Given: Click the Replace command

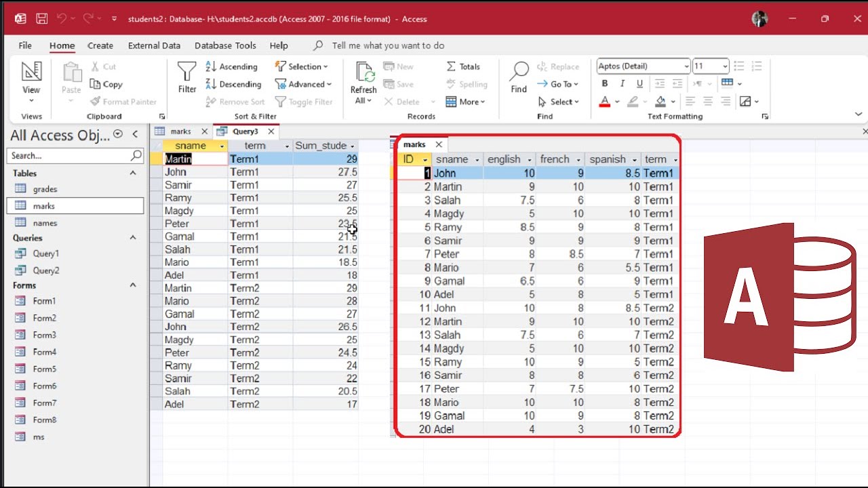Looking at the screenshot, I should [558, 66].
